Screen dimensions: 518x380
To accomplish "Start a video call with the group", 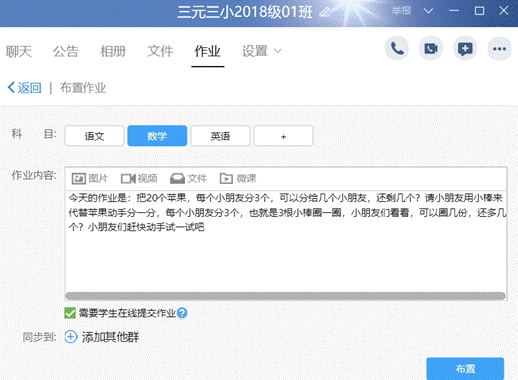I will [431, 49].
